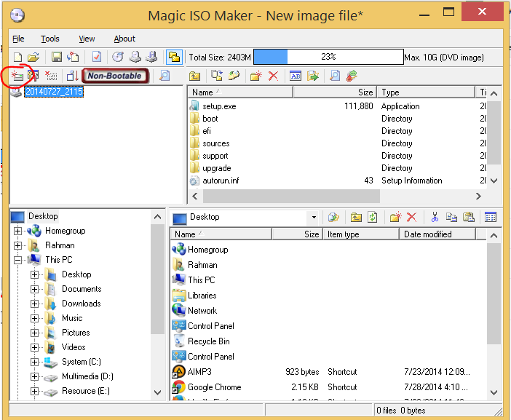The width and height of the screenshot is (511, 420).
Task: Click the open image file icon
Action: click(33, 58)
